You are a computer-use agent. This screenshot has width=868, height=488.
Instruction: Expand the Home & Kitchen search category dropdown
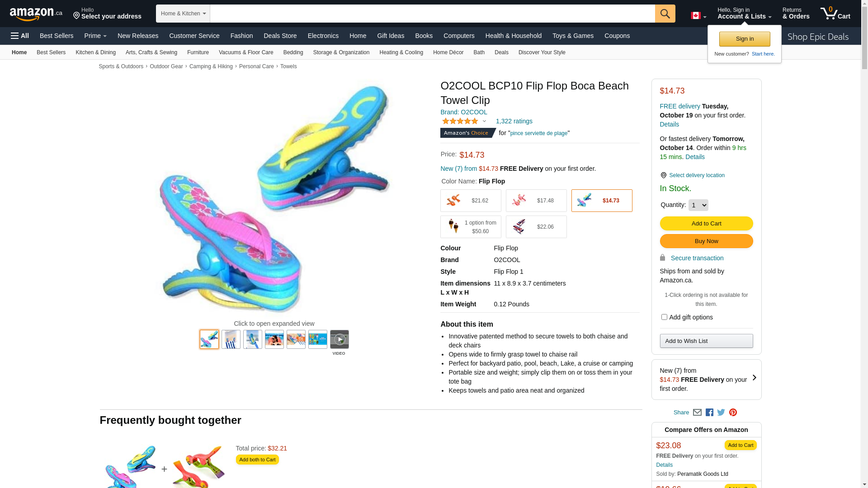[183, 14]
